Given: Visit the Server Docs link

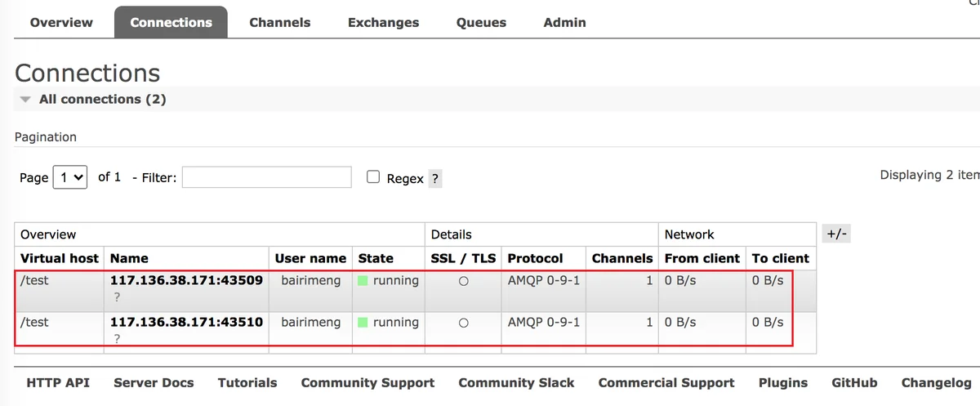Looking at the screenshot, I should pos(154,382).
